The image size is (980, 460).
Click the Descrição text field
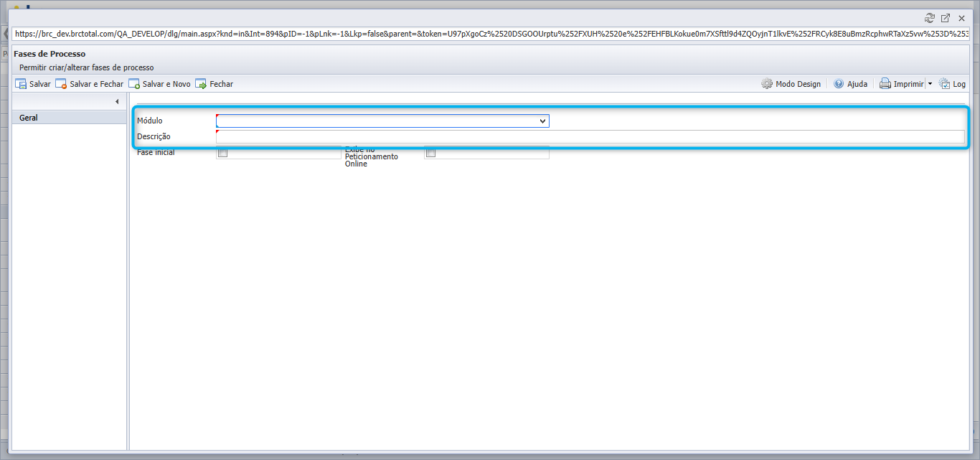point(590,136)
